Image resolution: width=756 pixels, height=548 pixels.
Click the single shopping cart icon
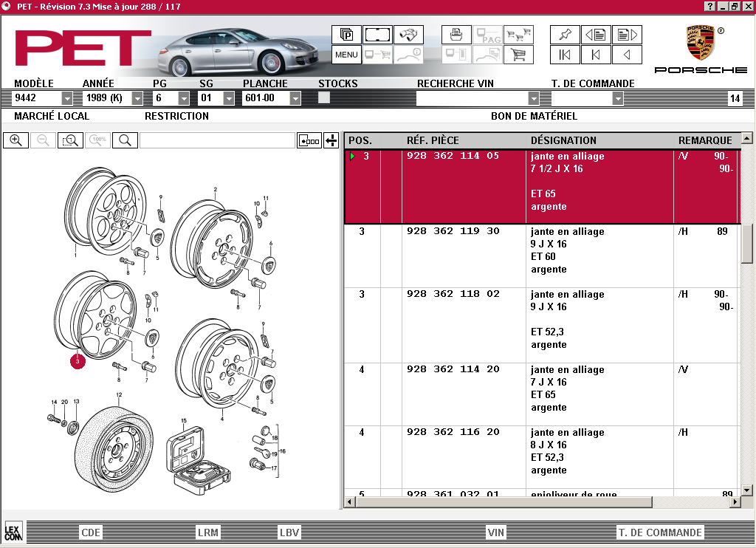[x=518, y=55]
